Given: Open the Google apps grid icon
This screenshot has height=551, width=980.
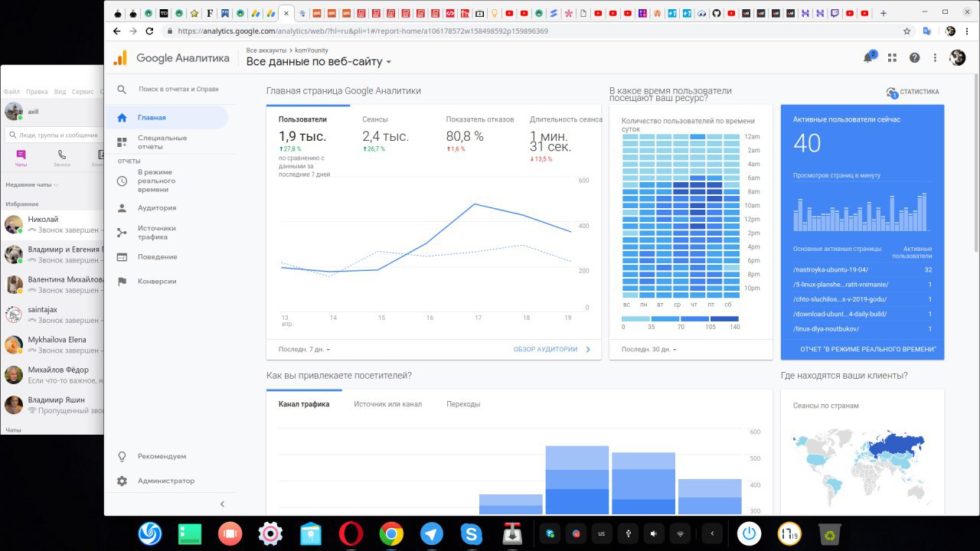Looking at the screenshot, I should pyautogui.click(x=892, y=57).
